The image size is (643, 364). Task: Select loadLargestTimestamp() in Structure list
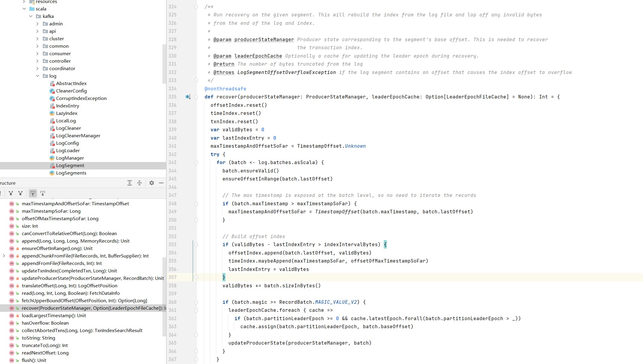54,315
